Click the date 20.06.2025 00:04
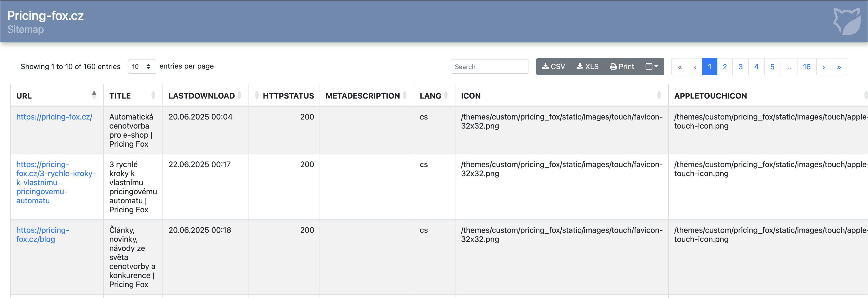This screenshot has height=298, width=868. (200, 117)
